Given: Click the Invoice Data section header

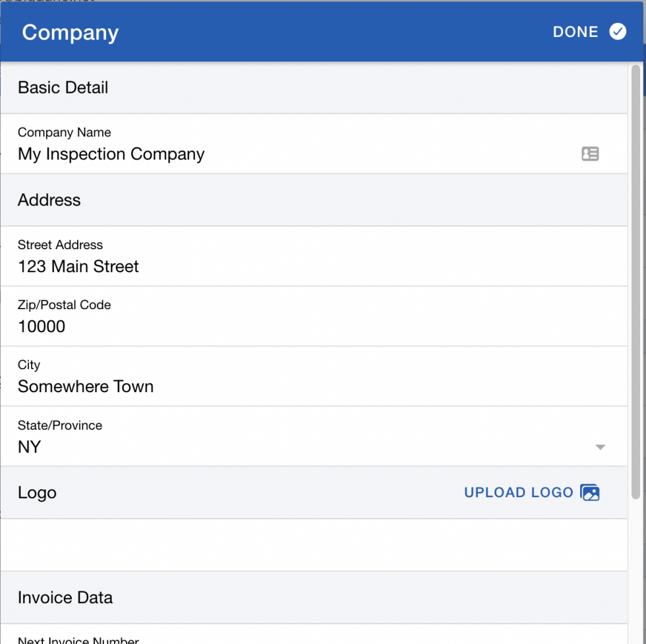Looking at the screenshot, I should tap(65, 597).
